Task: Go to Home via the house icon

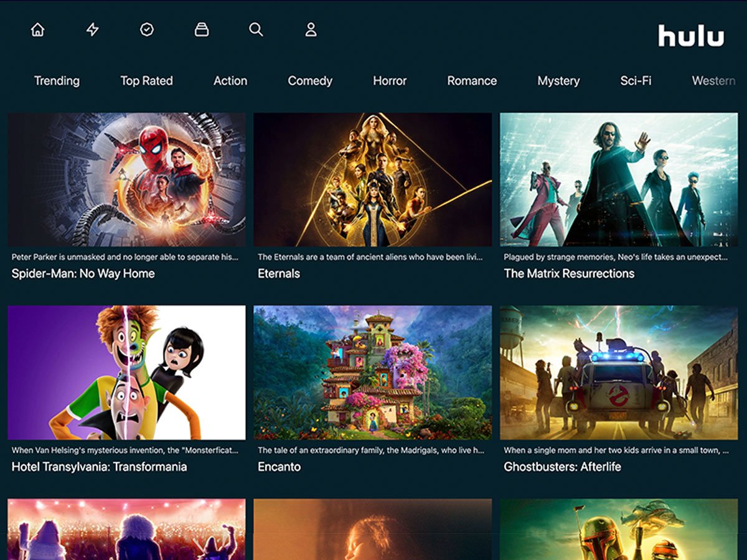Action: tap(38, 30)
